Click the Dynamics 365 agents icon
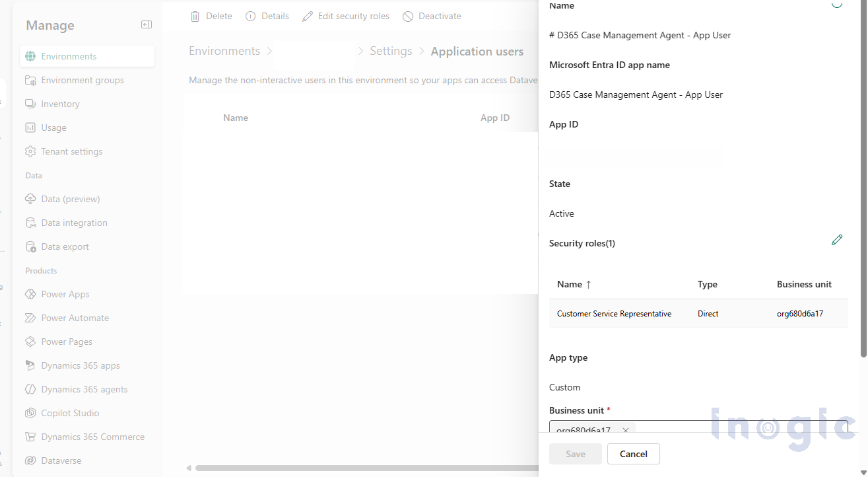Screen dimensions: 868x477 (30, 389)
